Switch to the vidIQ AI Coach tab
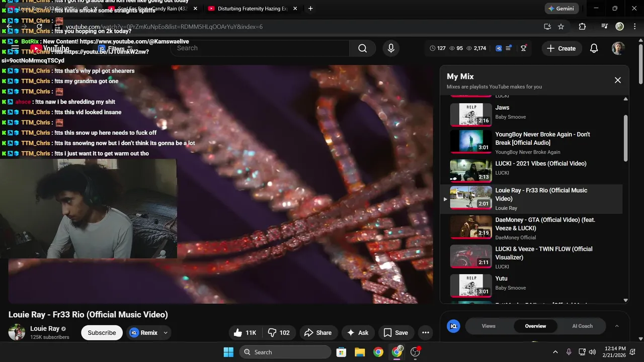The height and width of the screenshot is (362, 644). click(x=582, y=326)
